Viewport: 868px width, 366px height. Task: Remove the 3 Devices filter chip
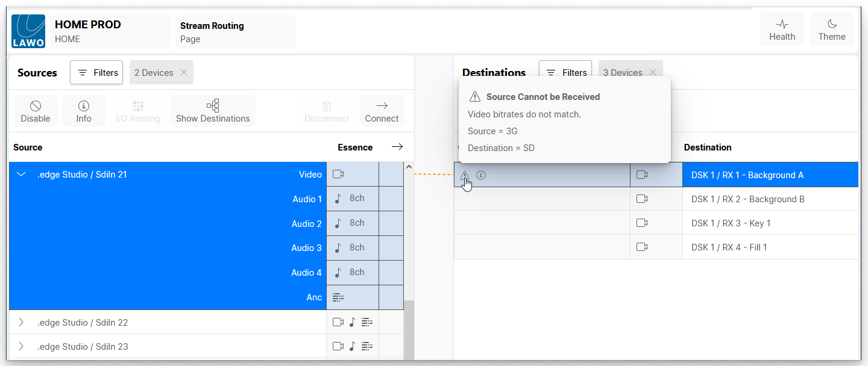[653, 73]
